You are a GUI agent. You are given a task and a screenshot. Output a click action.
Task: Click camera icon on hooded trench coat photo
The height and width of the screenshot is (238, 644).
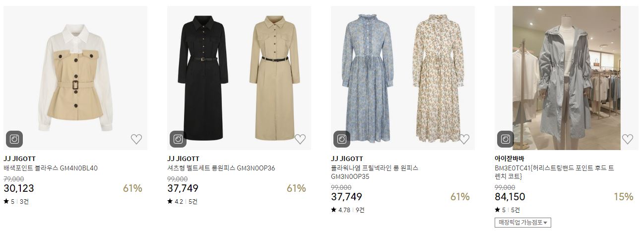point(506,139)
